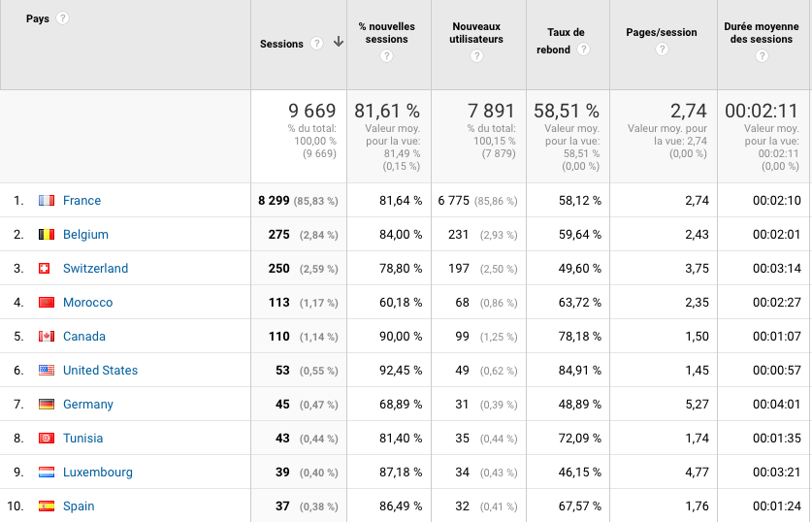Open help icon under Durée moyenne des sessions

762,56
